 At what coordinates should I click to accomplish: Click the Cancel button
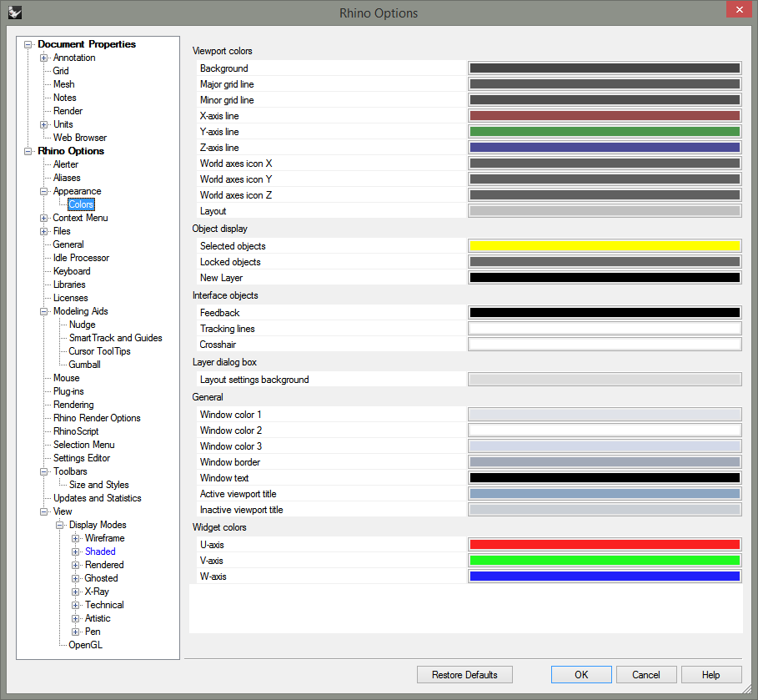646,675
